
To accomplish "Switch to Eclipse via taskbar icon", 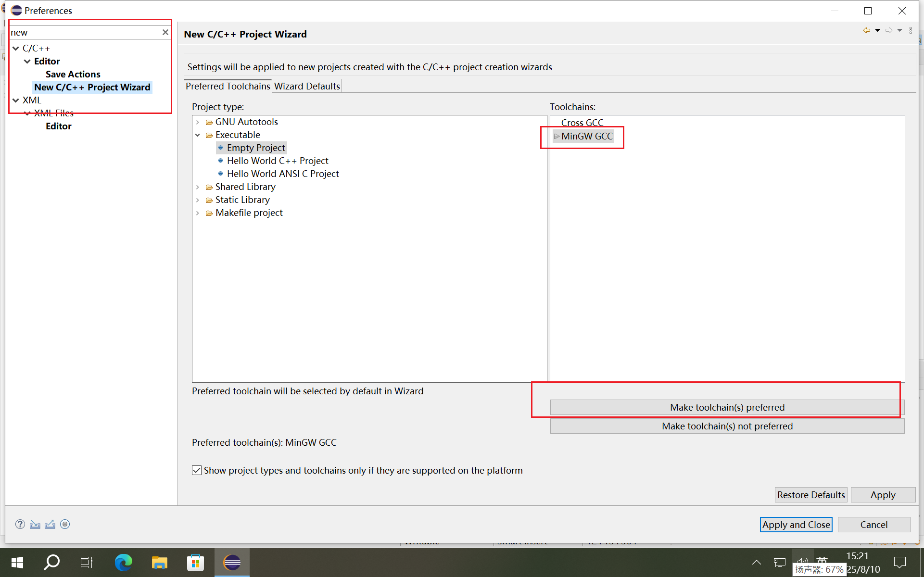I will (232, 563).
